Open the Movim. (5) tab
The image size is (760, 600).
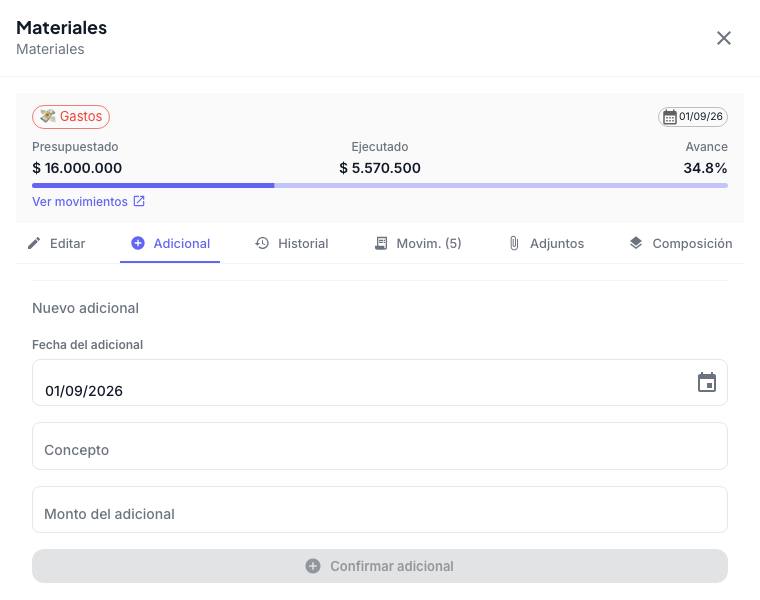tap(418, 243)
